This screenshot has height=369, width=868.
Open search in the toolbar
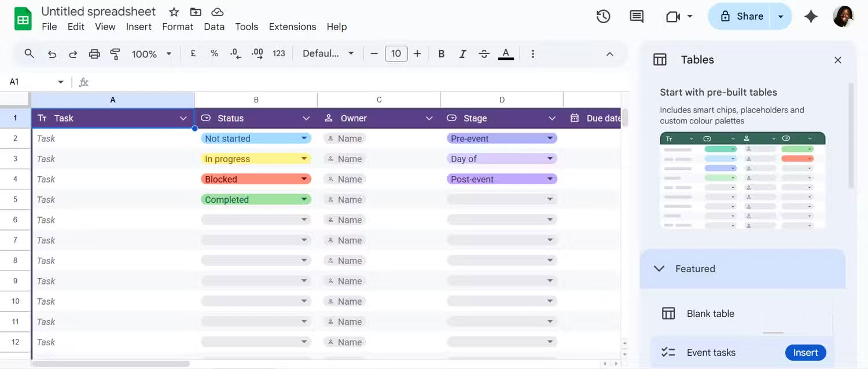click(29, 53)
